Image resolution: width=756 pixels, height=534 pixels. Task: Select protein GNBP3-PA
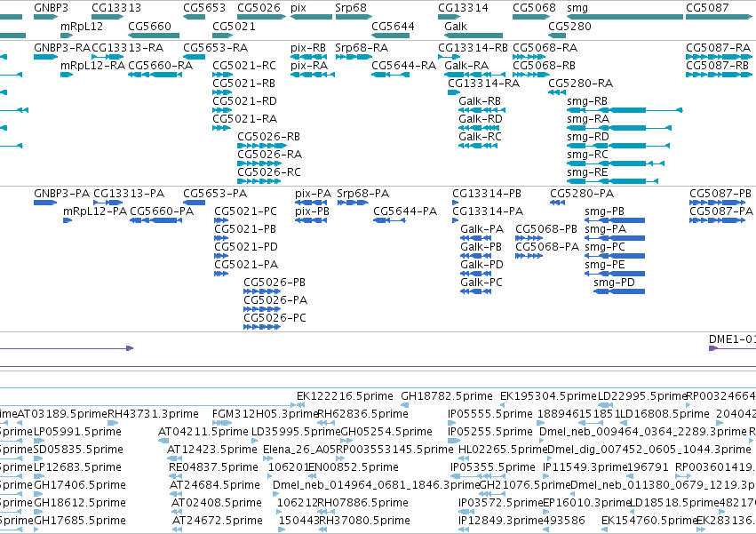[61, 194]
